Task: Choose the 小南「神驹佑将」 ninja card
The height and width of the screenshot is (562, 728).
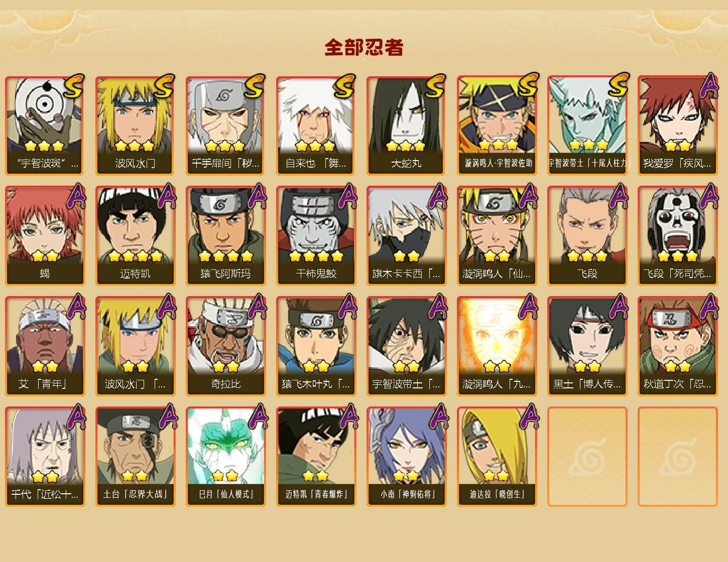Action: coord(407,457)
